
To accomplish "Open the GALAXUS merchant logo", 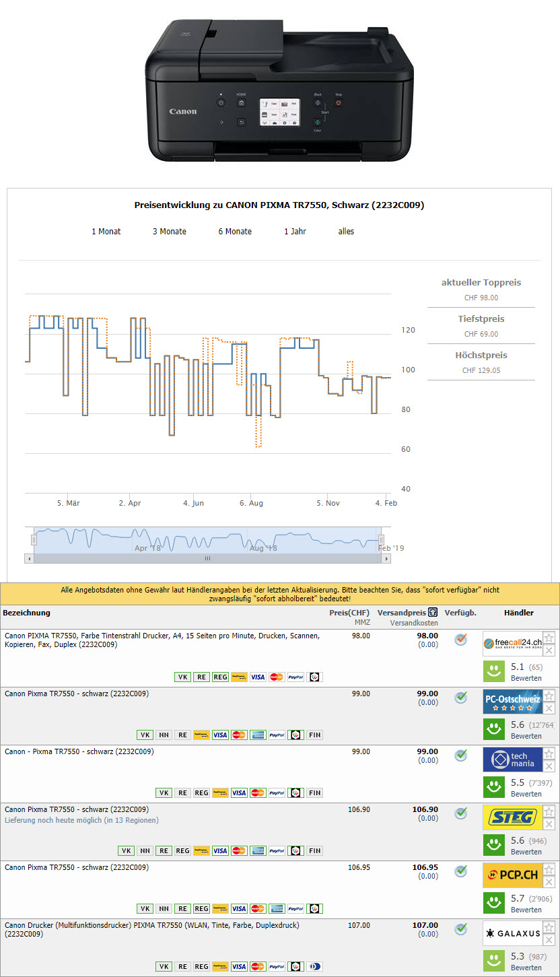I will click(512, 934).
